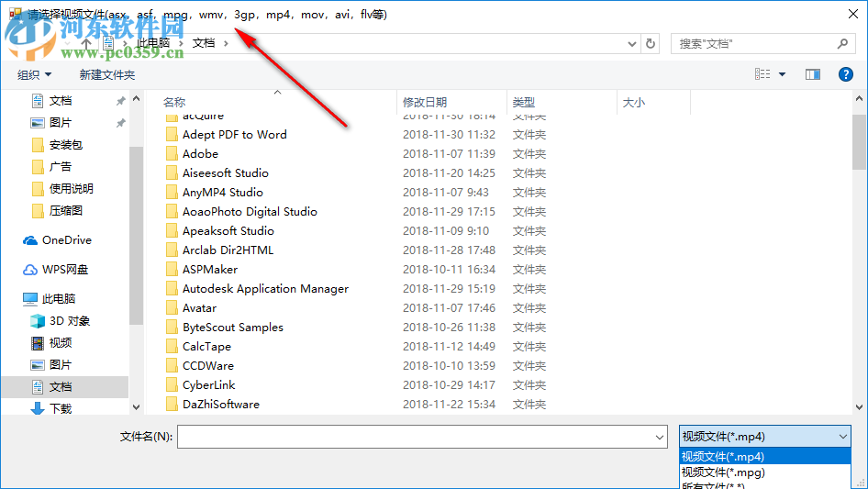Select OneDrive cloud in sidebar
This screenshot has width=868, height=489.
click(x=57, y=240)
